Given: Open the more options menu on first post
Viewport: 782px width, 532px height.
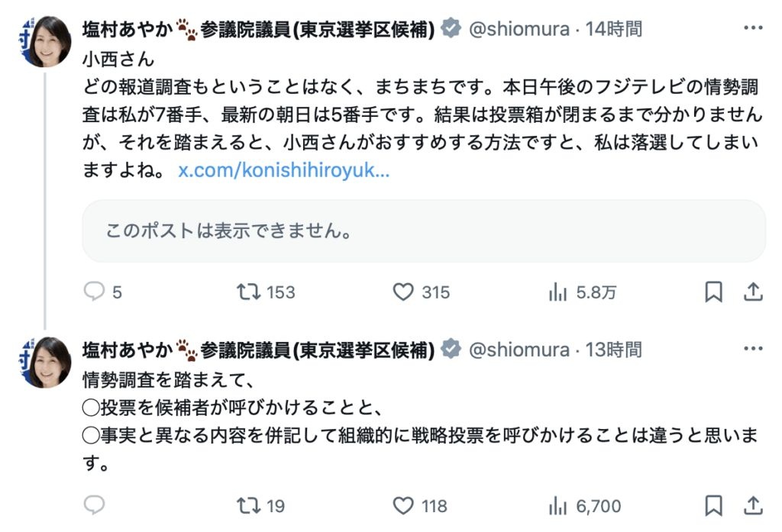Looking at the screenshot, I should [753, 29].
